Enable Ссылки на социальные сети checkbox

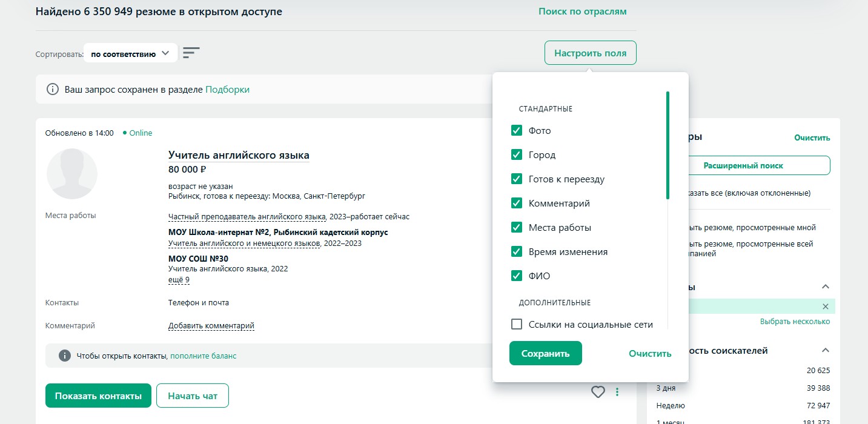[x=517, y=325]
